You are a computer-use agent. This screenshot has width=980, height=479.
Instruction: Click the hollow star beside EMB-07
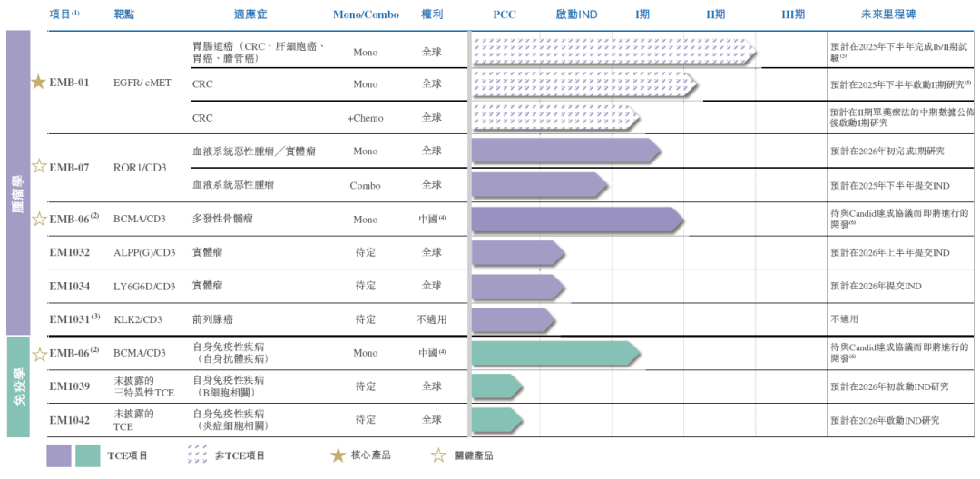tap(39, 166)
